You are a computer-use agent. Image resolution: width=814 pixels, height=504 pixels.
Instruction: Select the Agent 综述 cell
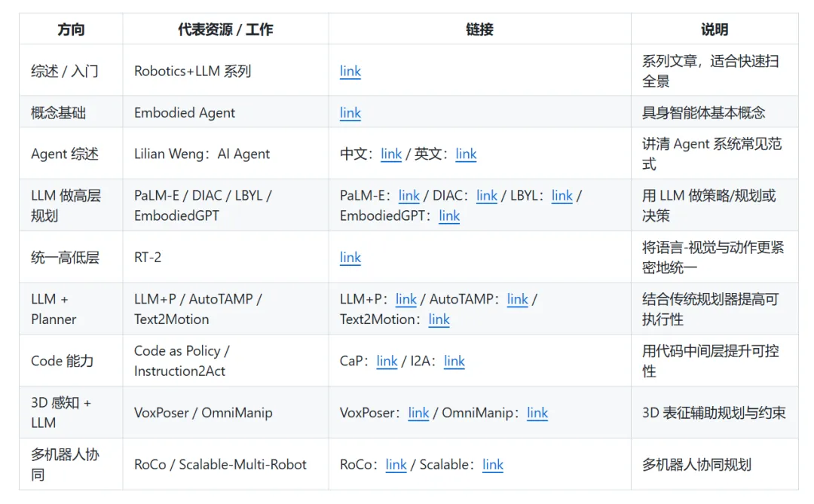pos(71,154)
